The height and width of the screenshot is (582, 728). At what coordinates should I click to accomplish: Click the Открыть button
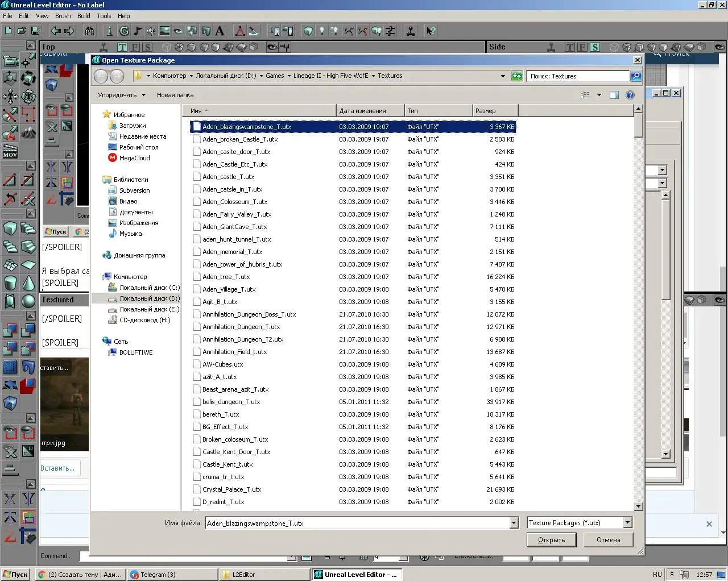click(x=552, y=540)
